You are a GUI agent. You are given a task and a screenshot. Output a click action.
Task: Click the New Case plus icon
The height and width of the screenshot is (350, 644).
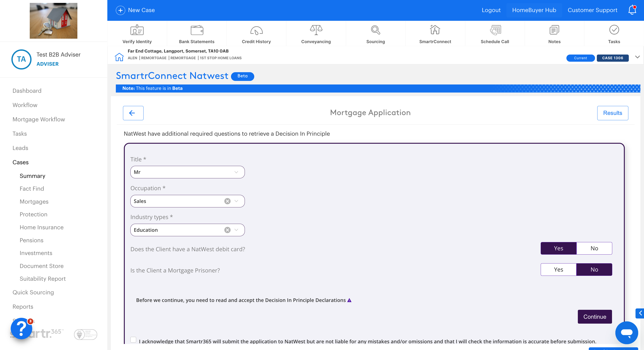click(x=120, y=10)
